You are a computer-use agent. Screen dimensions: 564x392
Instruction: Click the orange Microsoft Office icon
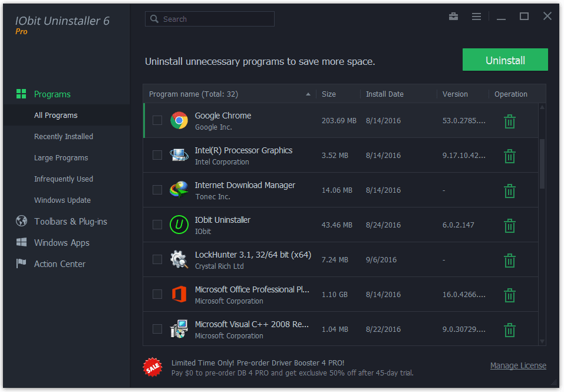(x=179, y=294)
